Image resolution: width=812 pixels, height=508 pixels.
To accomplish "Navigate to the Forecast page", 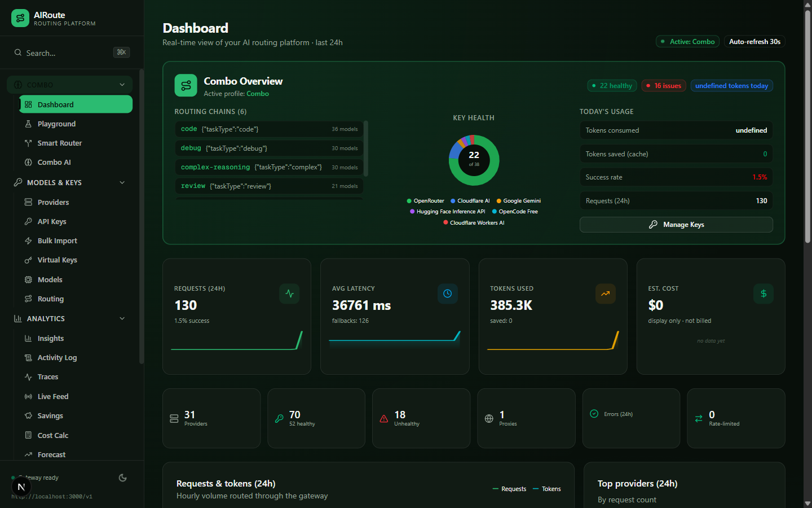I will 76,454.
